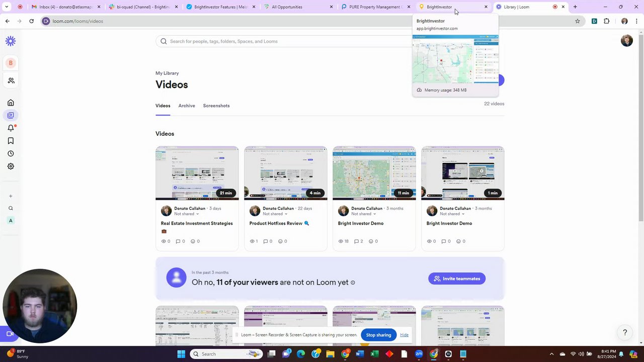Open the 4 min video thumbnail
Screen dimensions: 644x362
(x=285, y=173)
